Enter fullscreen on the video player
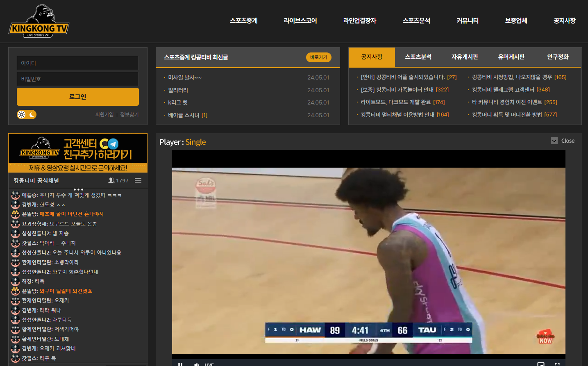 557,364
